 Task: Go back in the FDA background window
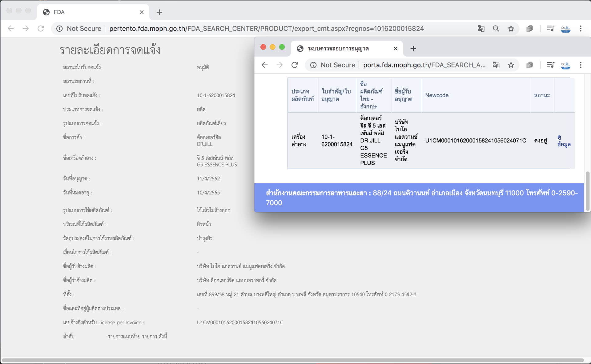click(11, 29)
